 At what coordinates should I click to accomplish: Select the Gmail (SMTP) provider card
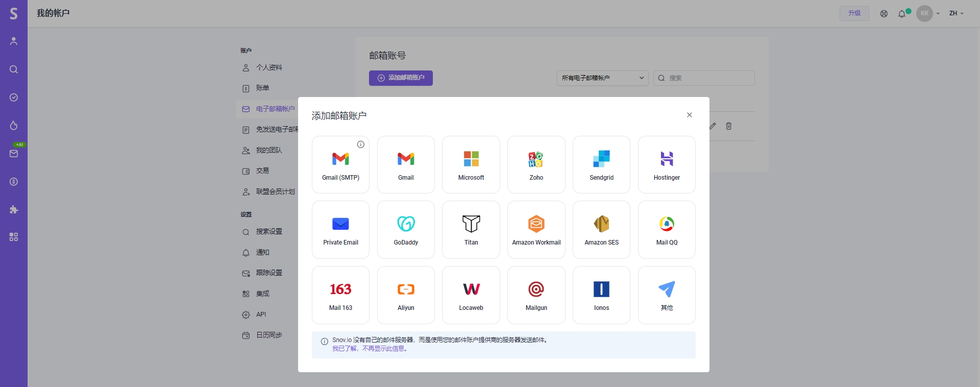(340, 164)
